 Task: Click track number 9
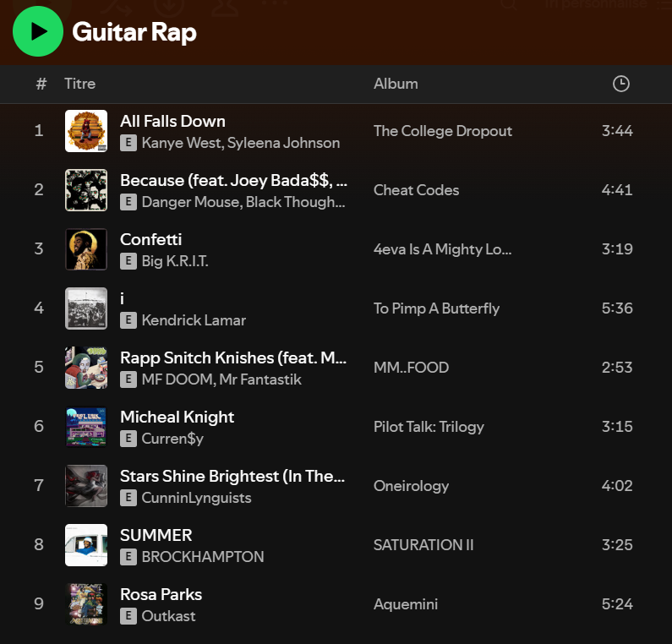tap(39, 603)
